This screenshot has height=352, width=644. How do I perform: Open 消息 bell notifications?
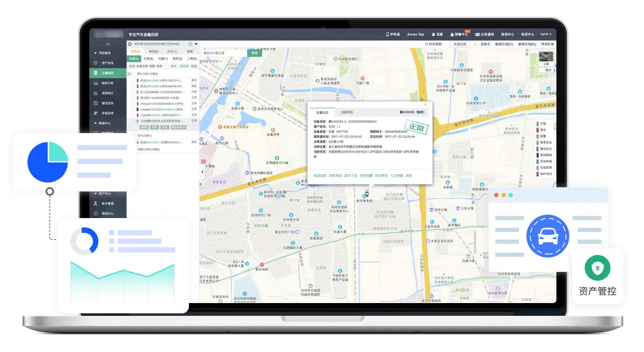coord(437,34)
